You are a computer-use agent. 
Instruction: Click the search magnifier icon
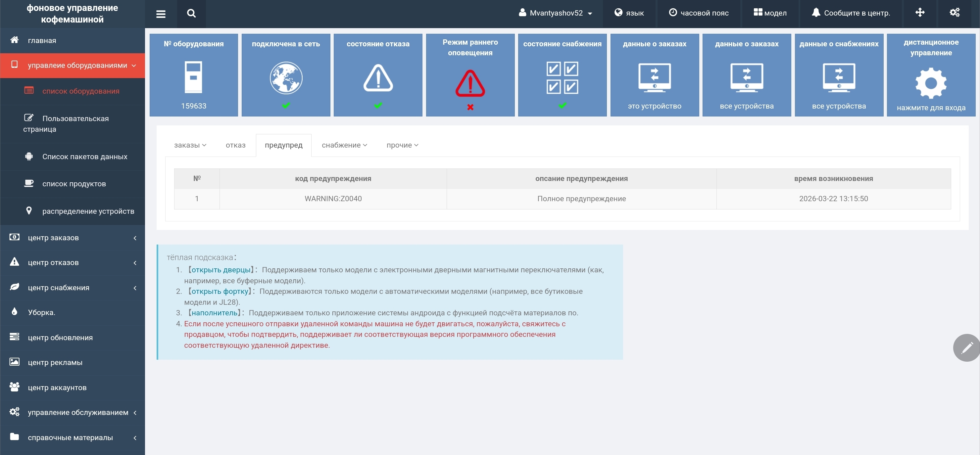(191, 14)
